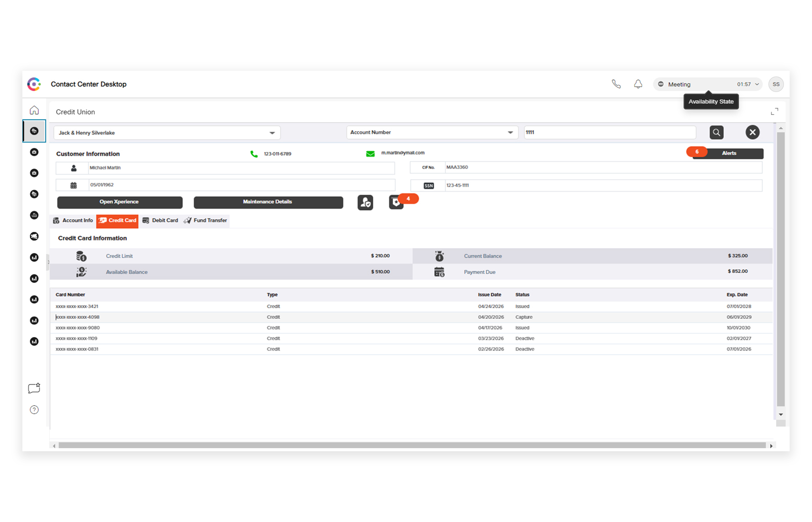Viewport: 812px width, 522px height.
Task: Select the highlighted Credit Union sidebar icon
Action: pyautogui.click(x=34, y=131)
